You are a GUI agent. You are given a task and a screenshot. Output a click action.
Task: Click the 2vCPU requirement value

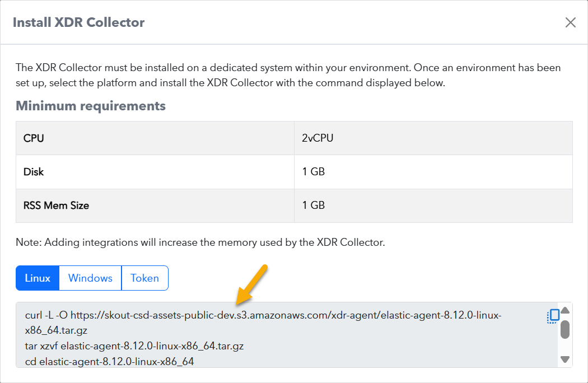tap(318, 138)
